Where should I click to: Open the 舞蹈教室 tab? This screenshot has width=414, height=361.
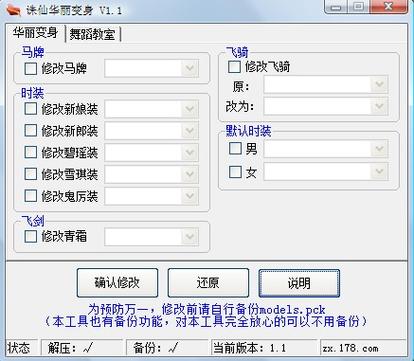pyautogui.click(x=92, y=34)
